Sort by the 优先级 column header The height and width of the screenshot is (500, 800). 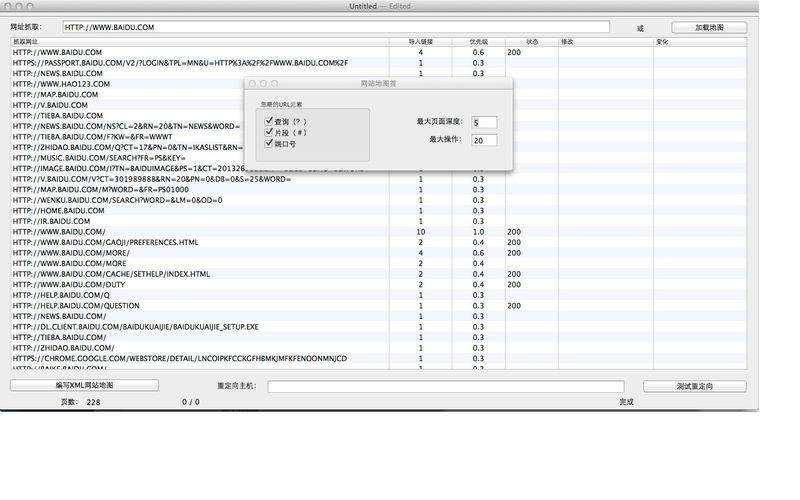click(x=479, y=42)
